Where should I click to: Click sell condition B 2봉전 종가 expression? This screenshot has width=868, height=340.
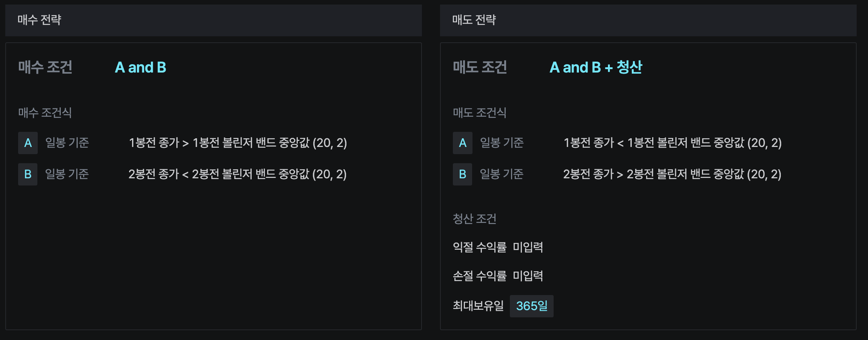tap(672, 174)
